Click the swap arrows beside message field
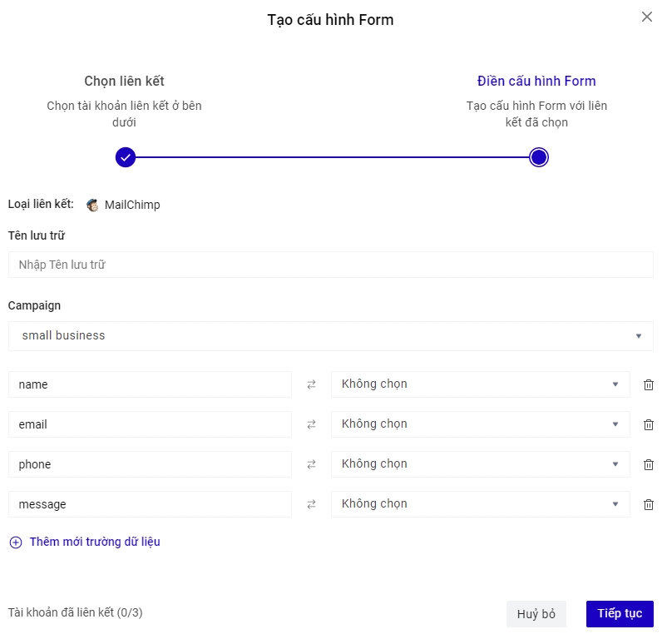 click(311, 504)
